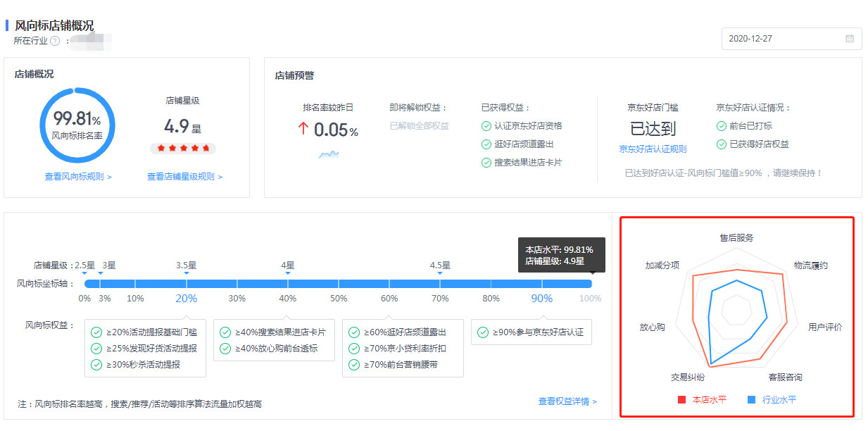This screenshot has width=868, height=431.
Task: Expand 查看权益详情 details
Action: 567,401
